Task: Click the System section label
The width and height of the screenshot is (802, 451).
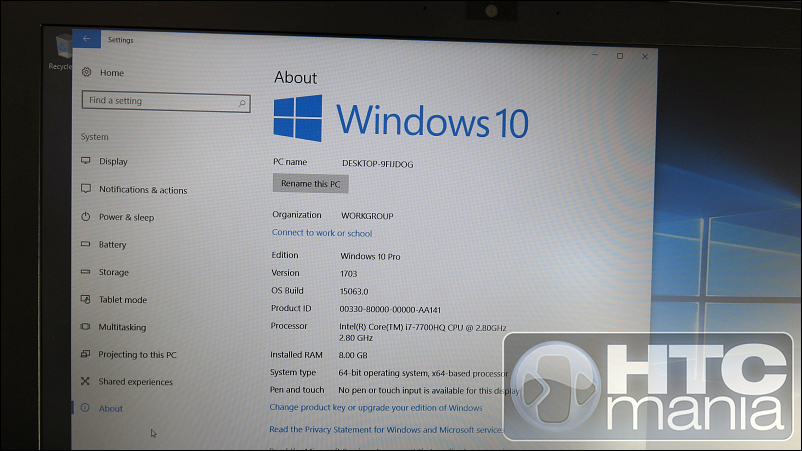Action: pyautogui.click(x=94, y=137)
